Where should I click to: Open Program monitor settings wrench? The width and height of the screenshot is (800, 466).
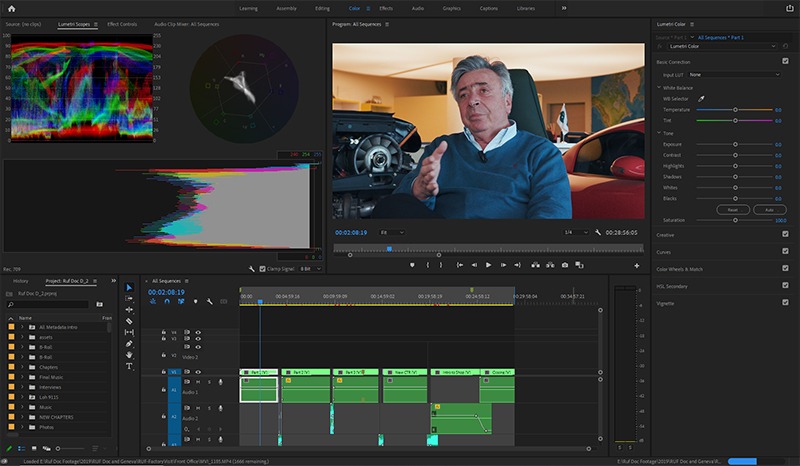click(x=598, y=232)
